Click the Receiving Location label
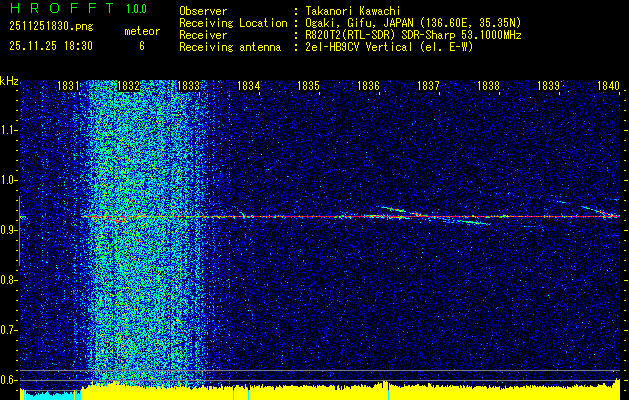629x400 pixels. (x=233, y=23)
